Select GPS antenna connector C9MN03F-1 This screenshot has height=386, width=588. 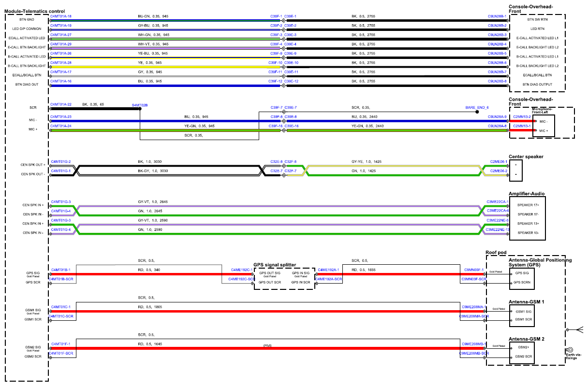coord(474,270)
